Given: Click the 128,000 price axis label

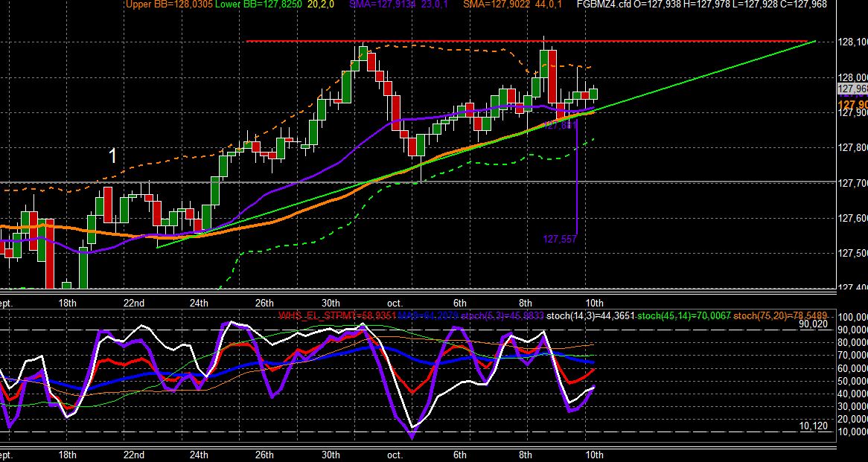Looking at the screenshot, I should point(852,77).
